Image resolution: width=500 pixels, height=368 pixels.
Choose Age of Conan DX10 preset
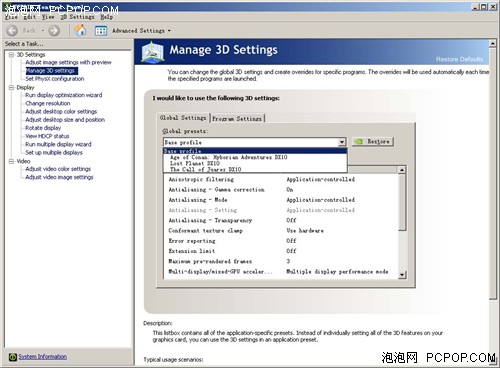(255, 157)
